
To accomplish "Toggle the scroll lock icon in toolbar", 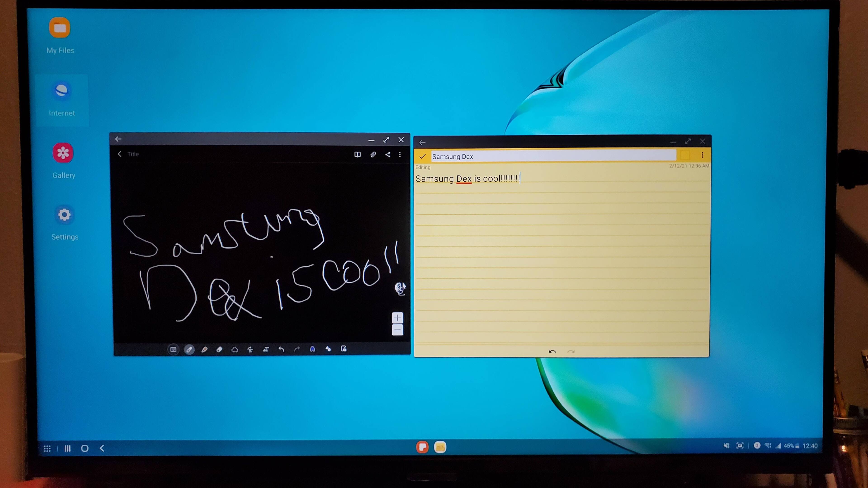I will click(344, 349).
